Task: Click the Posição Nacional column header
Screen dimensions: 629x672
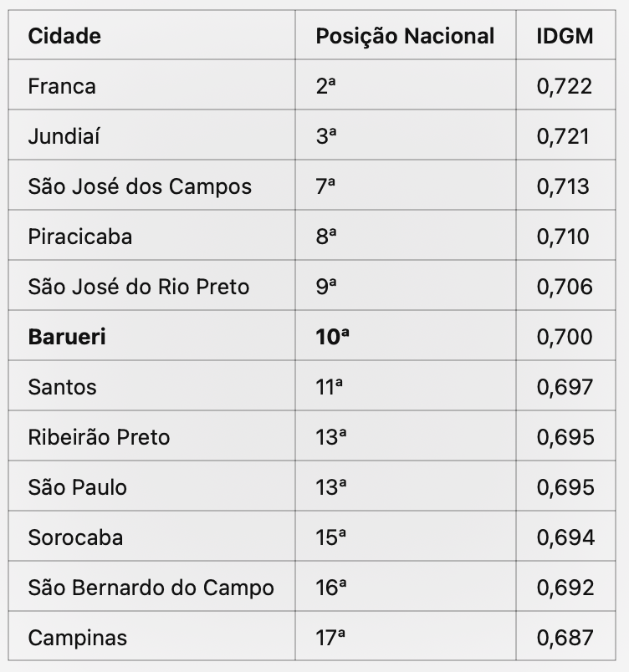Action: tap(405, 36)
